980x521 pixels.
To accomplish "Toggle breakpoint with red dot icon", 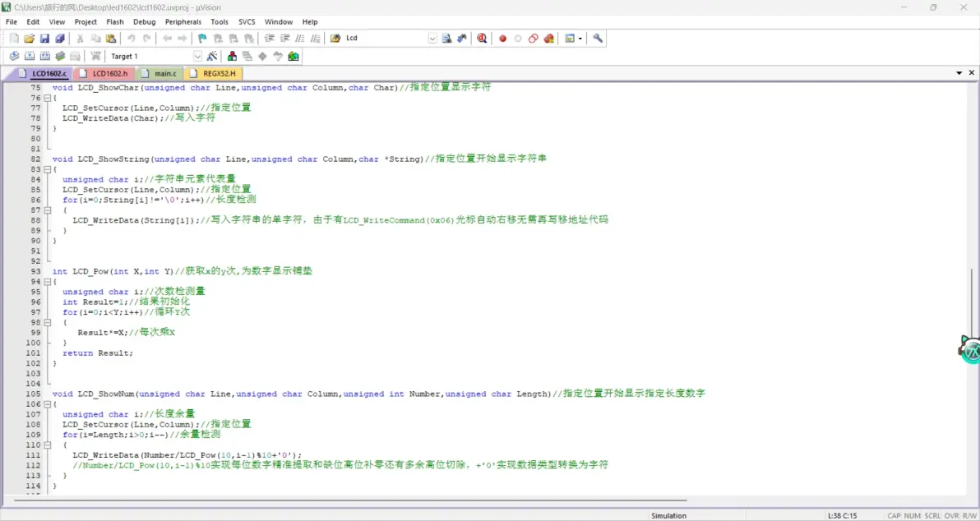I will coord(502,39).
